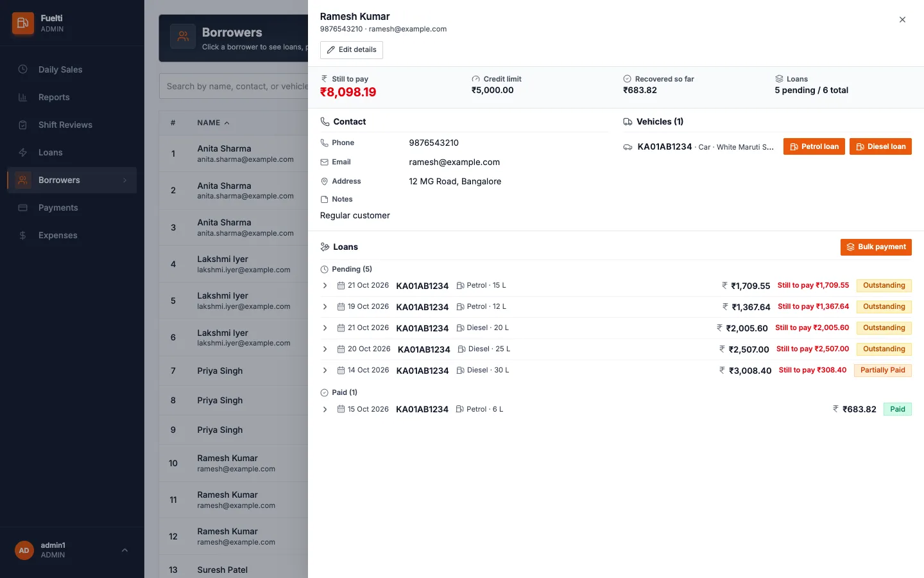Click the Borrowers people icon in sidebar

[22, 180]
